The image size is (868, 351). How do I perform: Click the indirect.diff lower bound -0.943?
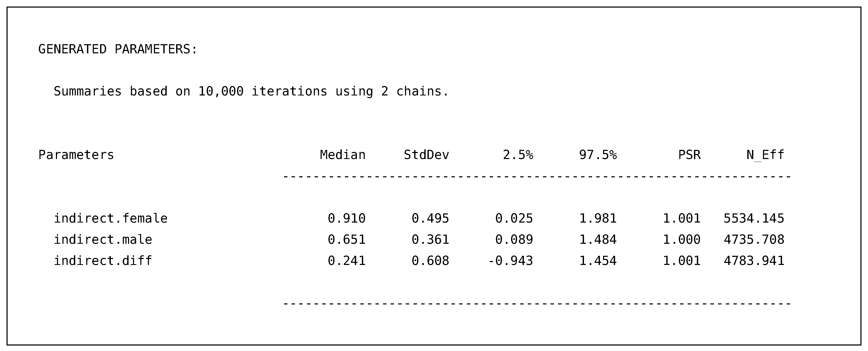pyautogui.click(x=511, y=261)
